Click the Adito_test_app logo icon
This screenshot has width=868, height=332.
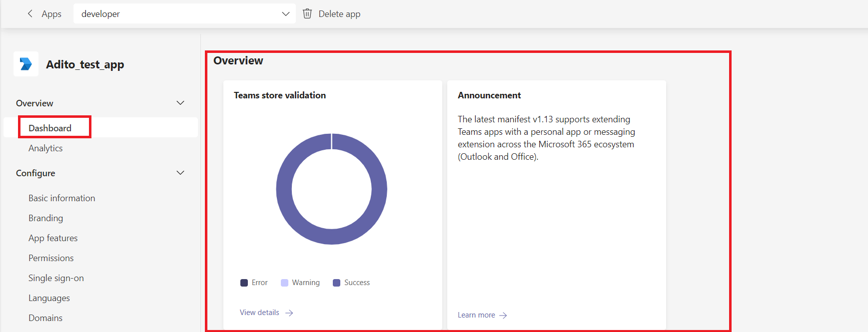(x=26, y=64)
